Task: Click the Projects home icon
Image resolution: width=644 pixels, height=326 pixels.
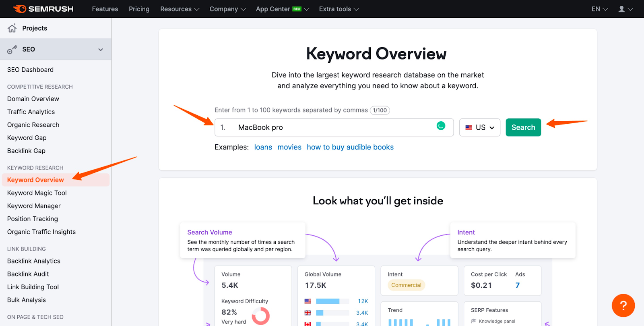Action: point(12,28)
